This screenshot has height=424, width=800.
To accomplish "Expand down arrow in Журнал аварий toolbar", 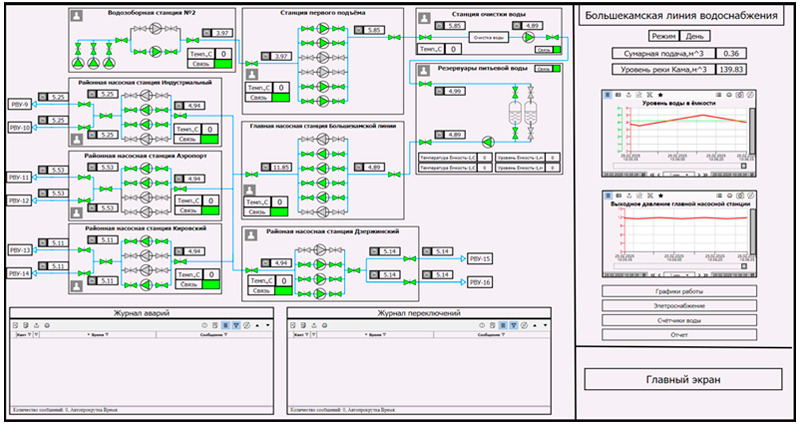I will coord(268,326).
